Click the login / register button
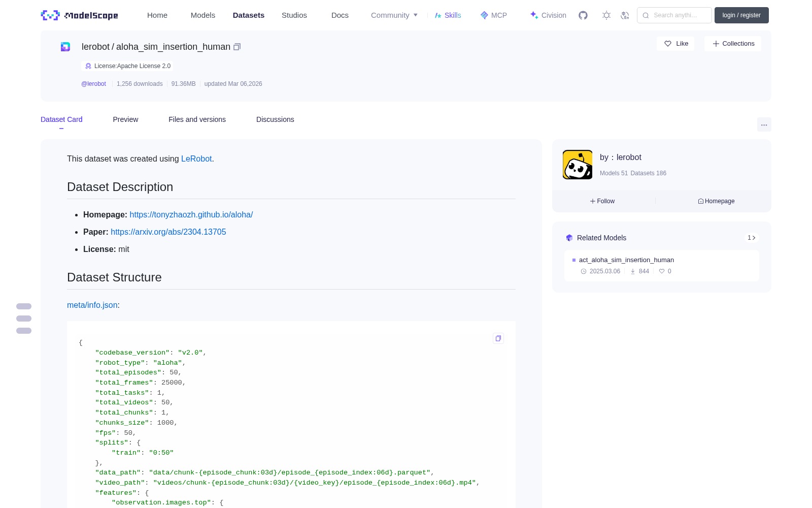812x508 pixels. tap(741, 15)
